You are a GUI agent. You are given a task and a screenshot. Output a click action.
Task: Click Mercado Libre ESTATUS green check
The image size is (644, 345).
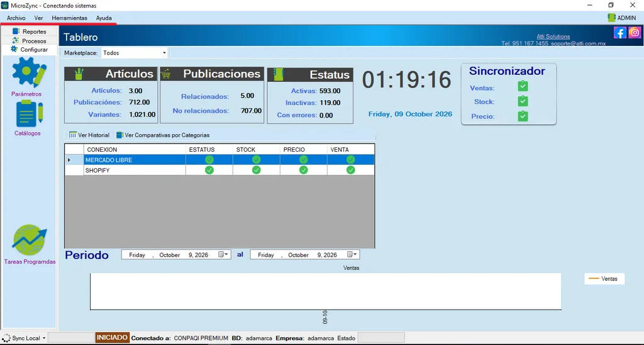point(209,159)
